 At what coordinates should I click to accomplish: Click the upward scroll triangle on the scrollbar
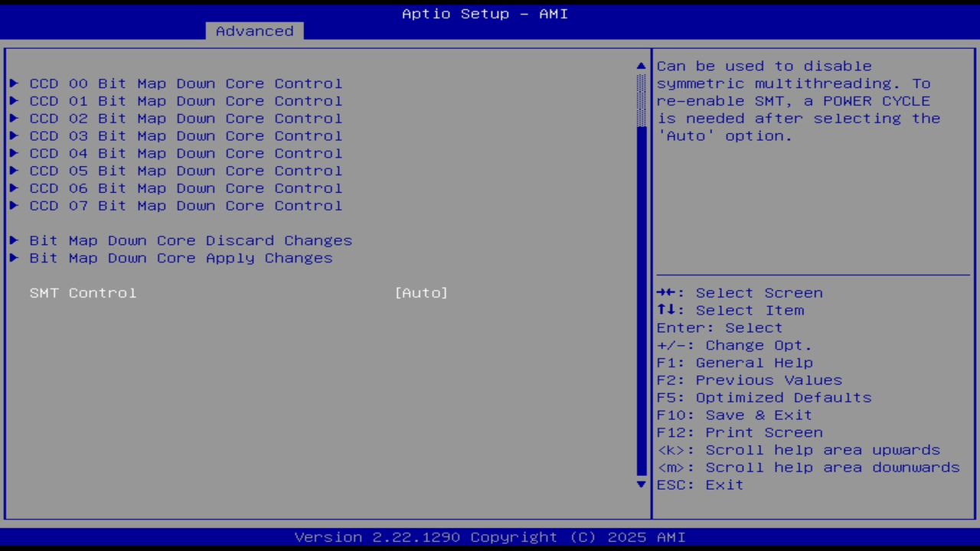[x=640, y=66]
